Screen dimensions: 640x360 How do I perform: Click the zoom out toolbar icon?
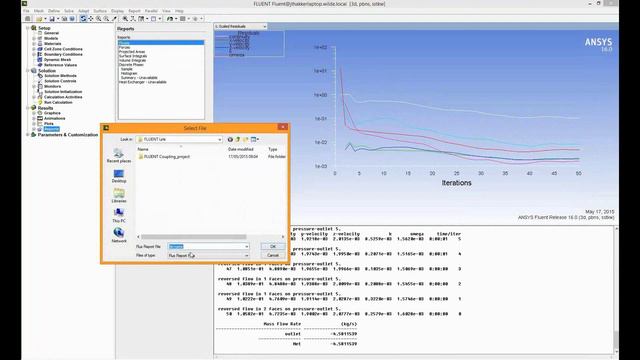(106, 19)
